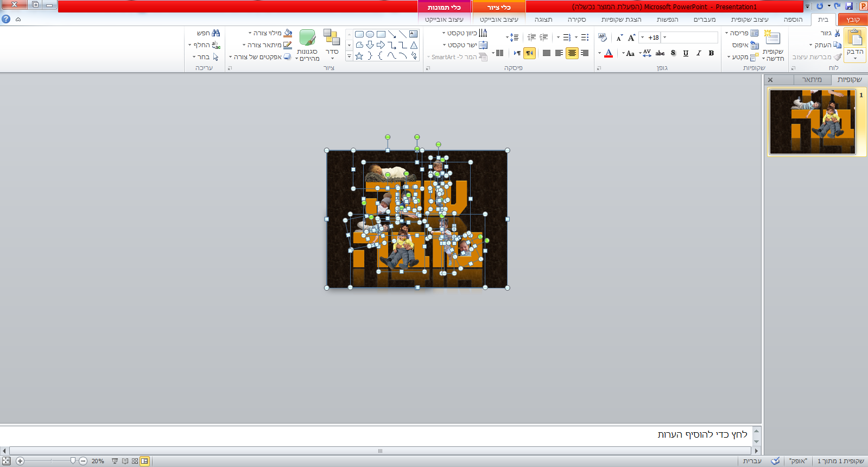Toggle Italic formatting

(699, 53)
